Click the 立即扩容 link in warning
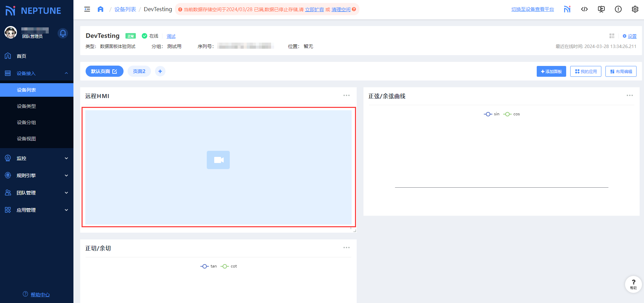The width and height of the screenshot is (644, 303). [314, 9]
